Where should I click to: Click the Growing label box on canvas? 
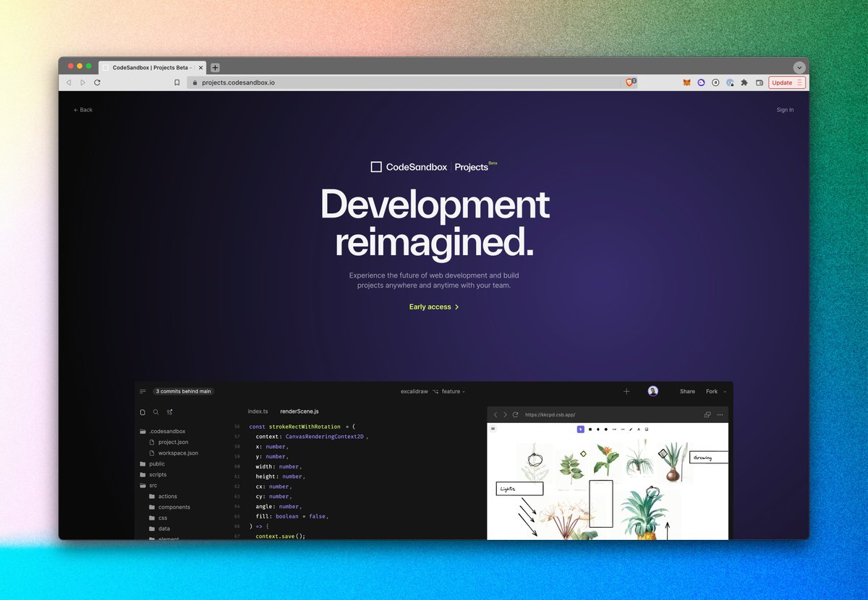[x=709, y=457]
